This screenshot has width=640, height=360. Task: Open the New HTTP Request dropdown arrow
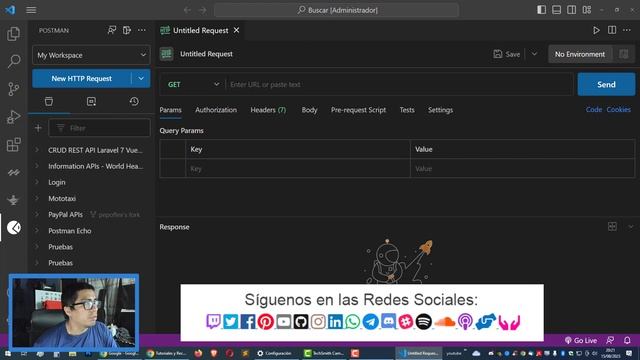[x=141, y=78]
